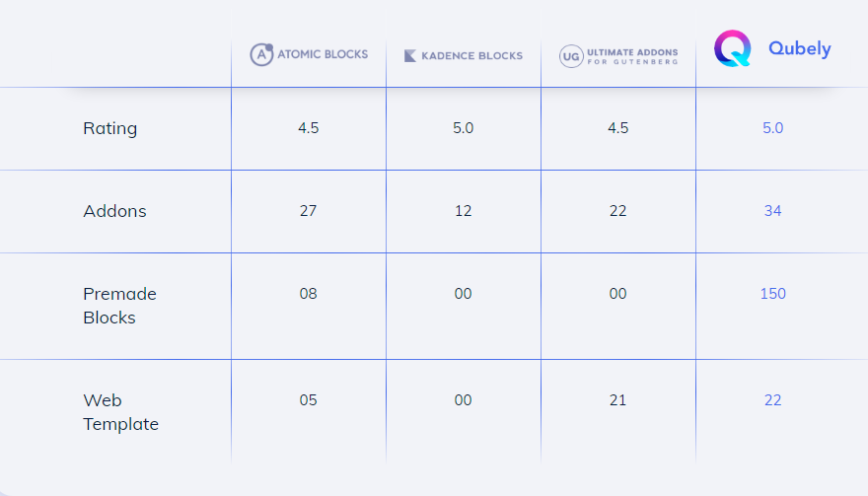
Task: Click ULTIMATE ADDONS FOR GUTENBERG header text
Action: pyautogui.click(x=632, y=56)
